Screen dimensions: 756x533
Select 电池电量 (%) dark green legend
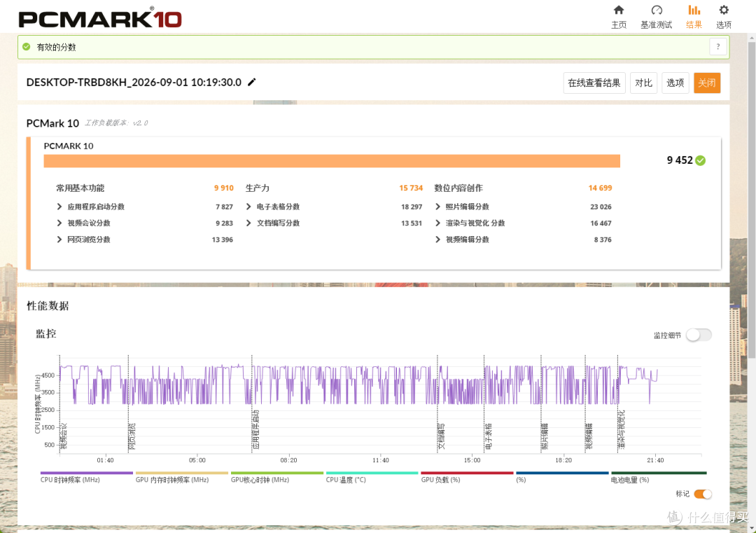point(659,477)
